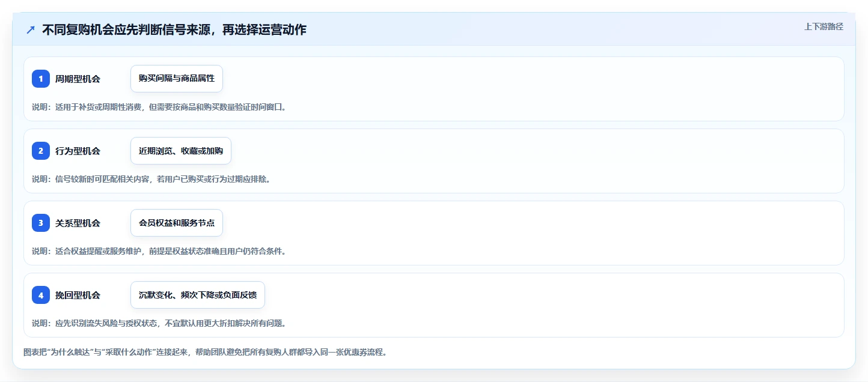Viewport: 868px width, 382px height.
Task: Click the footer note starting 图表把“为什么触达”
Action: (x=205, y=352)
